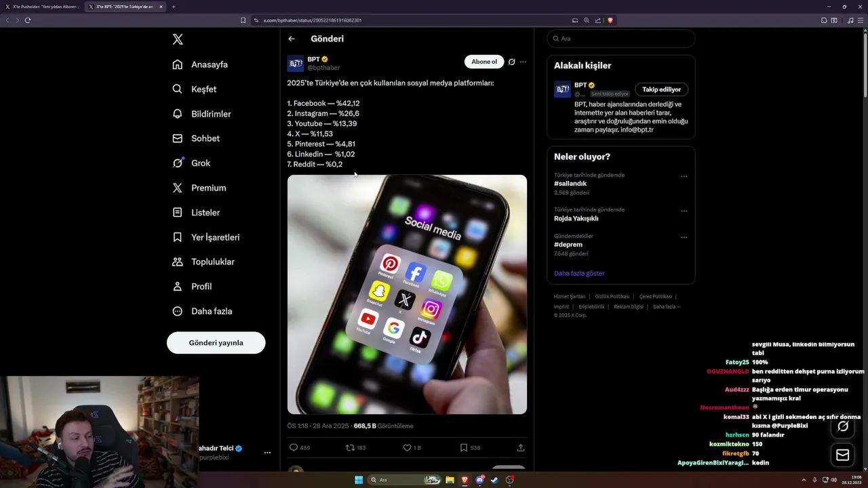
Task: Click browser address bar URL
Action: (313, 20)
